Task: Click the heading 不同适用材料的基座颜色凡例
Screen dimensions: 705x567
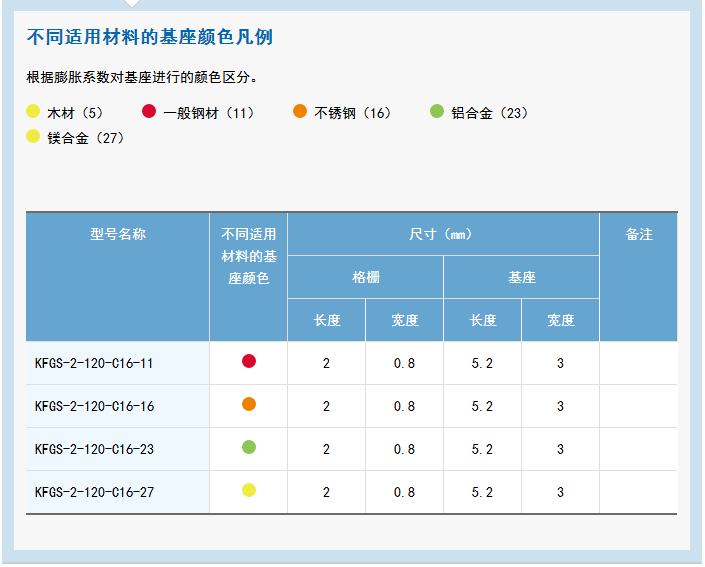Action: 150,37
